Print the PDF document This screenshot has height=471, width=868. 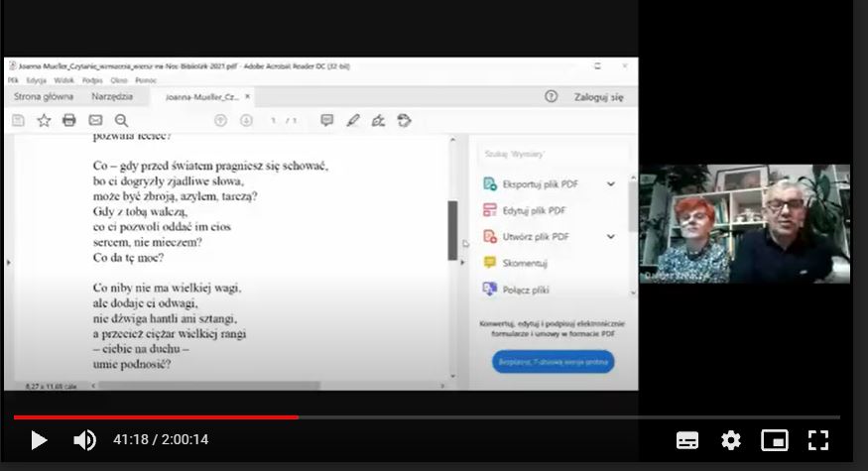pos(69,120)
